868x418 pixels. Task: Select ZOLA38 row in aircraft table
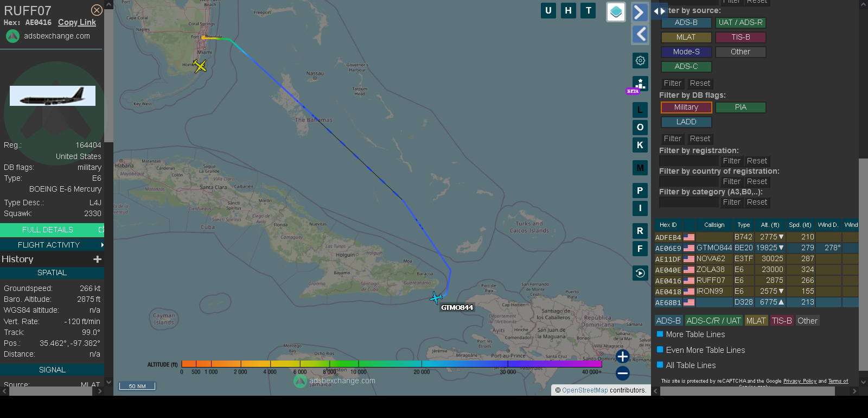pyautogui.click(x=756, y=270)
